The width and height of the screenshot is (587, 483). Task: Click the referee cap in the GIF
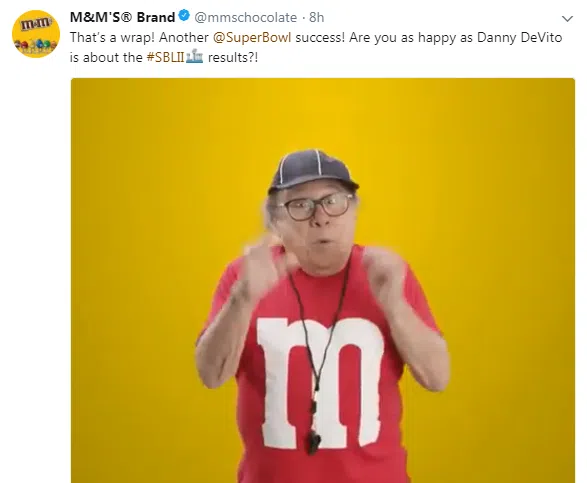coord(313,168)
